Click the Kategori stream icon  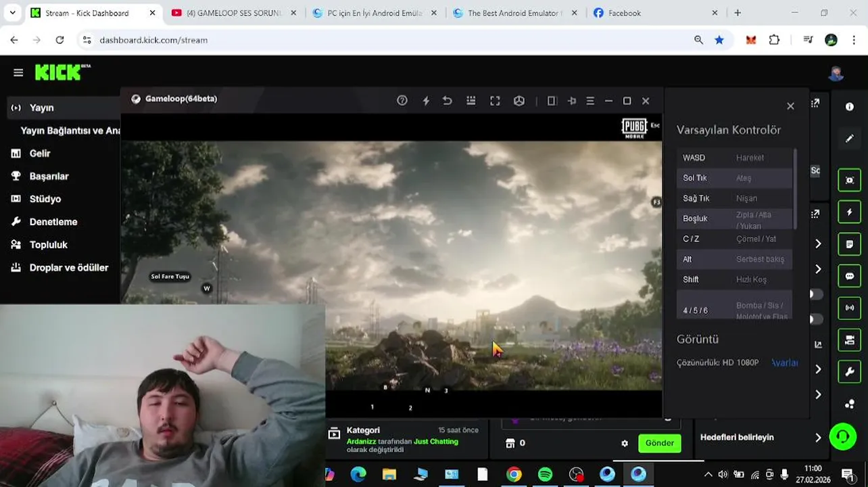(334, 434)
